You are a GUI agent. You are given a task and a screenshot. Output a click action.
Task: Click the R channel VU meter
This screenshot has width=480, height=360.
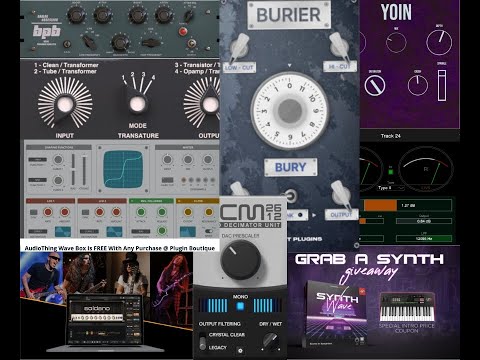426,168
